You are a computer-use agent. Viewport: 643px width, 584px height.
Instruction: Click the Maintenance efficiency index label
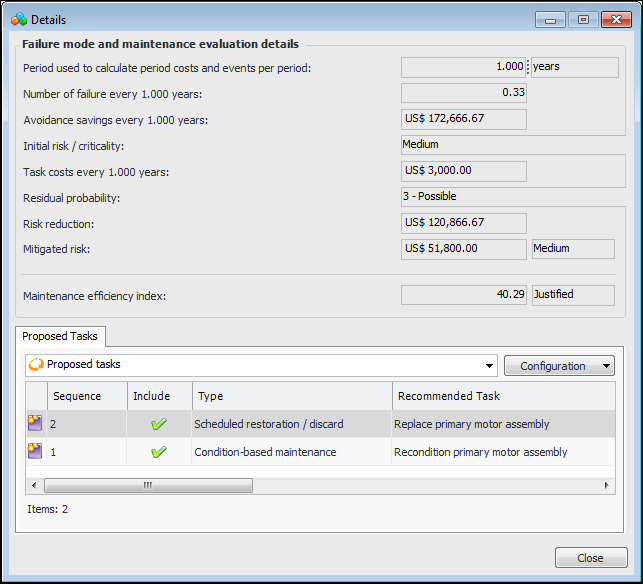point(95,296)
